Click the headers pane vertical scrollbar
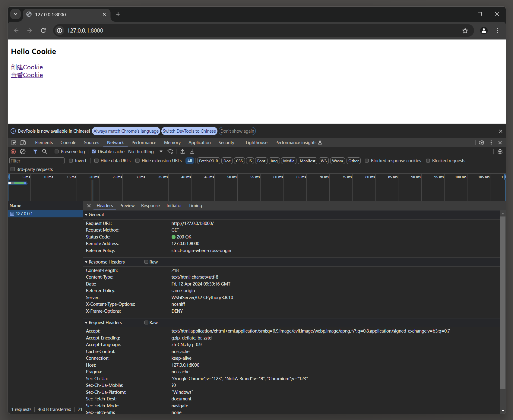The width and height of the screenshot is (513, 420). point(503,302)
